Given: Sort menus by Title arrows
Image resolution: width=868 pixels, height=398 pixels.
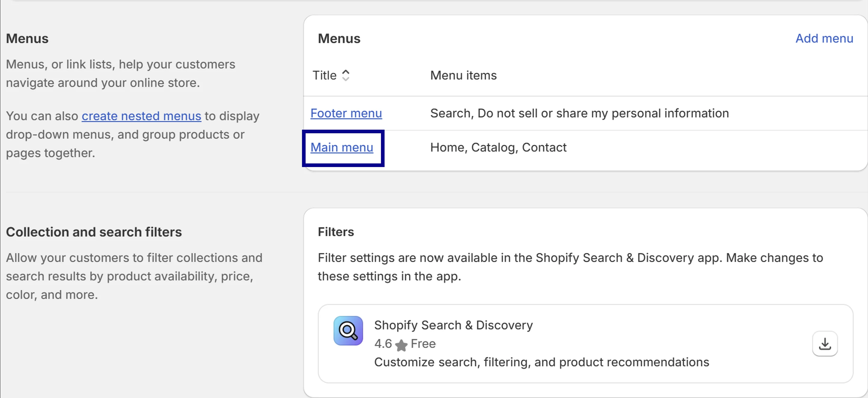Looking at the screenshot, I should click(346, 75).
